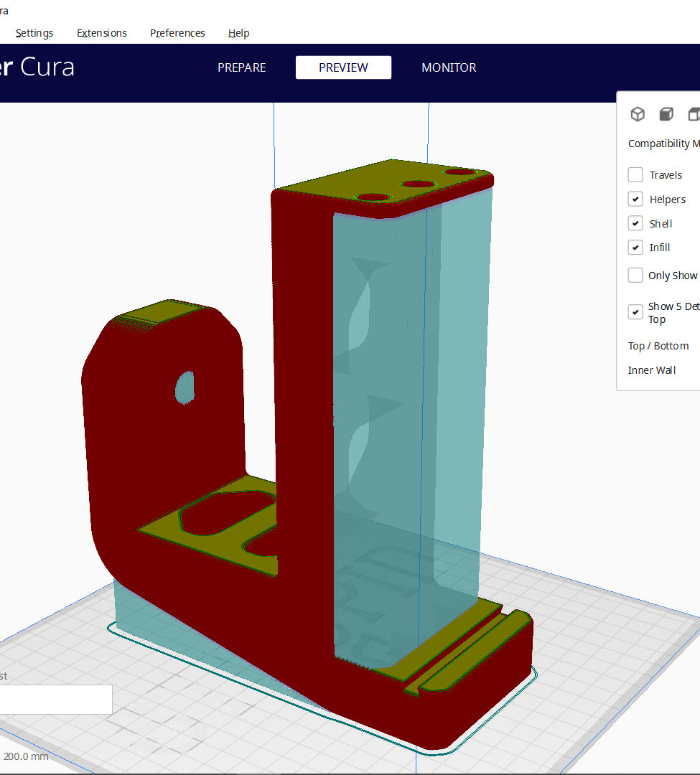Viewport: 700px width, 775px height.
Task: Open the Extensions menu
Action: [102, 33]
